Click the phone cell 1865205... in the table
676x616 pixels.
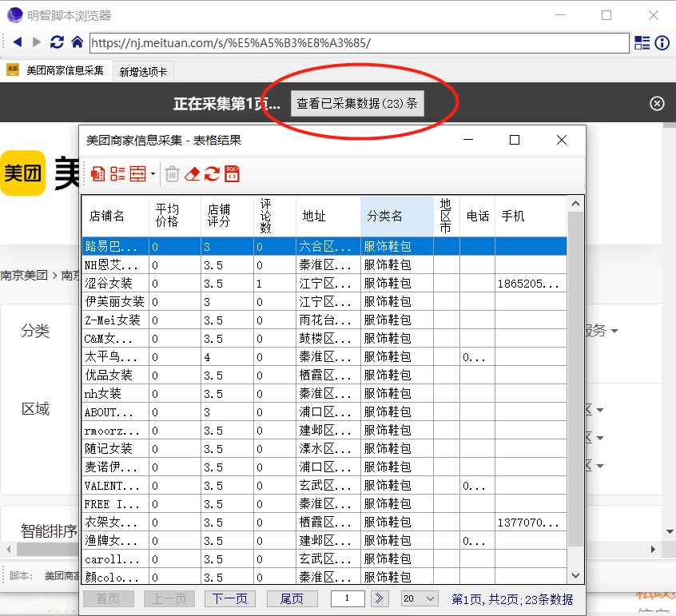(x=531, y=283)
